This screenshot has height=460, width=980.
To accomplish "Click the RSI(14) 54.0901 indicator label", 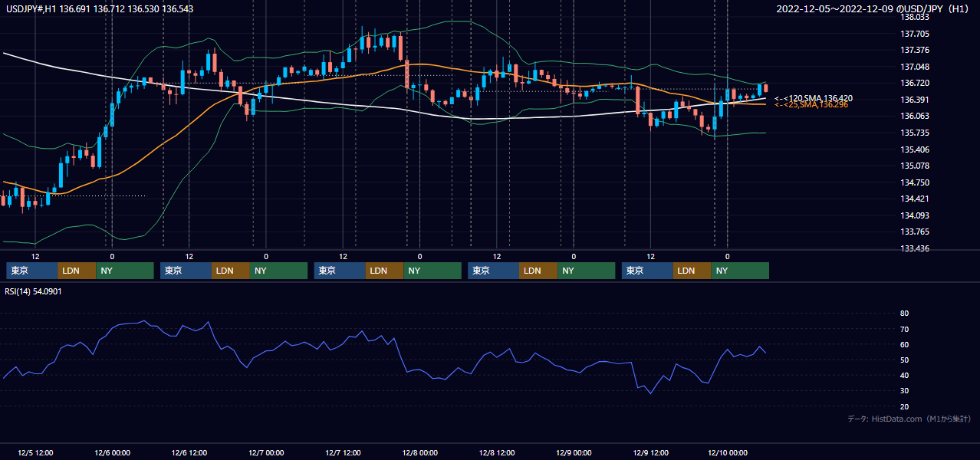I will coord(34,291).
